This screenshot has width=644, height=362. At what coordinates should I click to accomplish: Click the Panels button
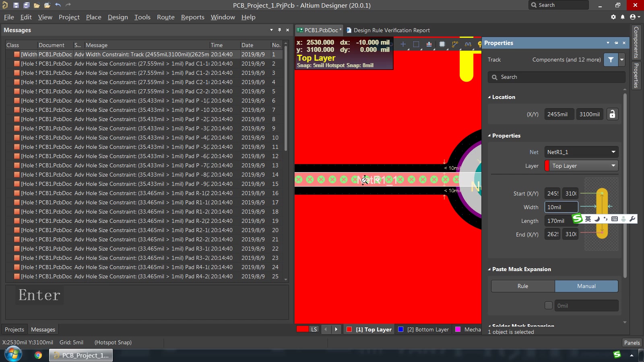(x=632, y=343)
